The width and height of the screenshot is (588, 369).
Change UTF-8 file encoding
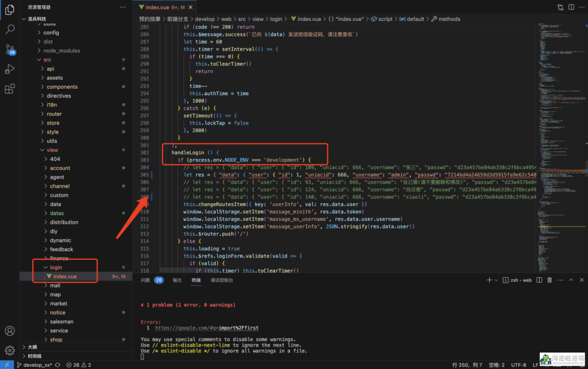tap(519, 365)
